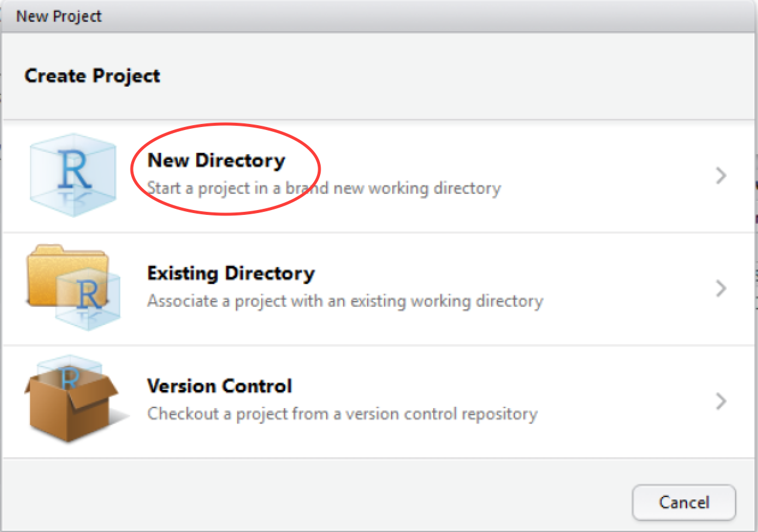Select the Existing Directory project option
758x532 pixels.
(231, 273)
